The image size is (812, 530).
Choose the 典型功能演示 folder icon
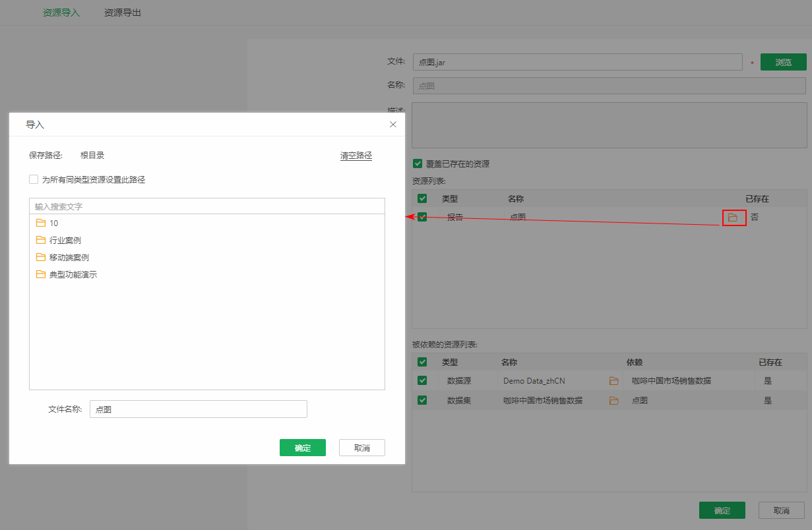point(41,274)
